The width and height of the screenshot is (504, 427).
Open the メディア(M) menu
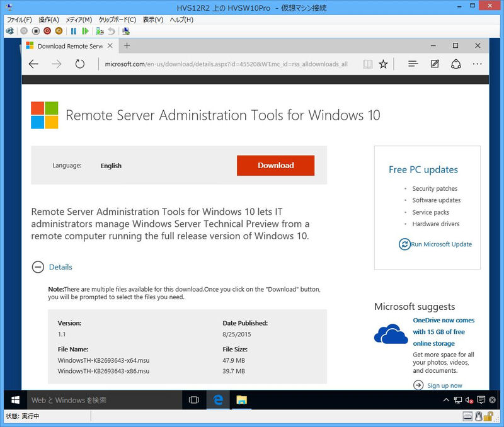79,20
